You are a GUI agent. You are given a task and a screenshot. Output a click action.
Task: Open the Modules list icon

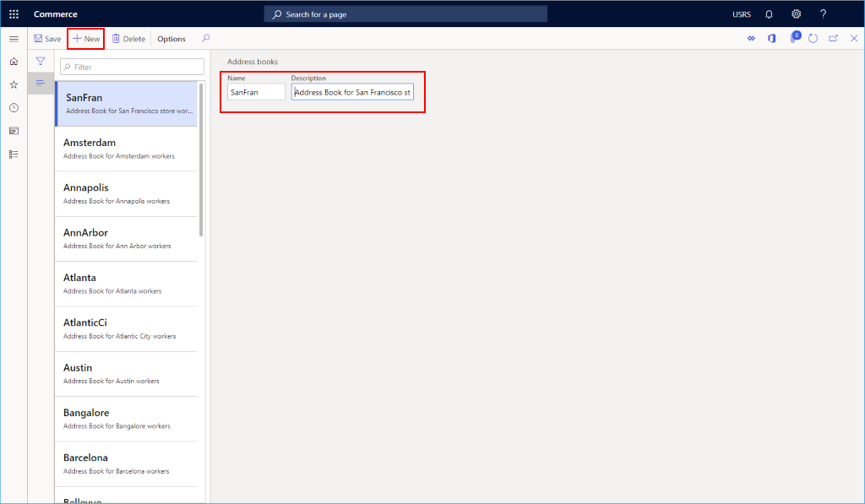pyautogui.click(x=13, y=154)
